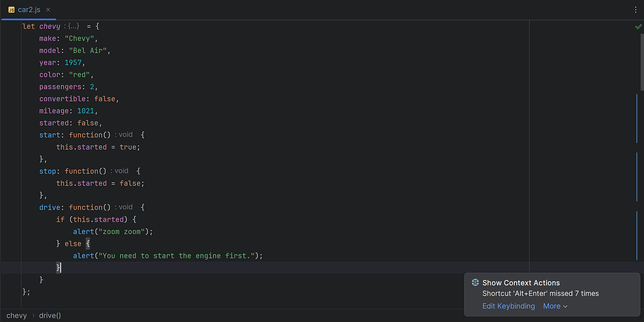Click the void return hint on drive
This screenshot has width=644, height=322.
pos(126,207)
